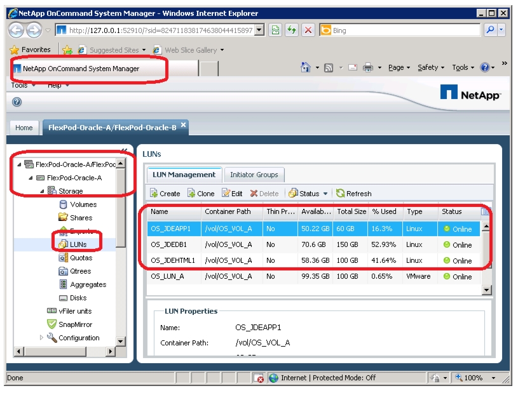Collapse the Storage tree node
The image size is (532, 393).
pyautogui.click(x=42, y=191)
